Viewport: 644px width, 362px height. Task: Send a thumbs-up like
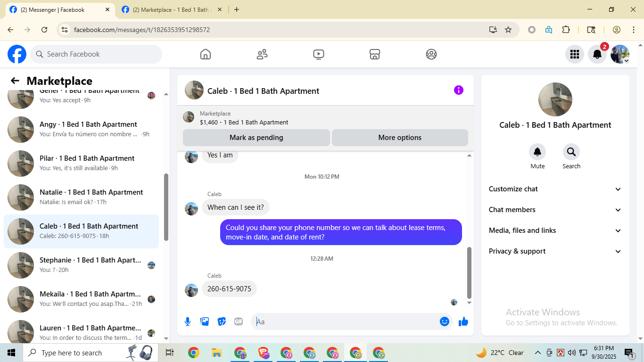[463, 321]
